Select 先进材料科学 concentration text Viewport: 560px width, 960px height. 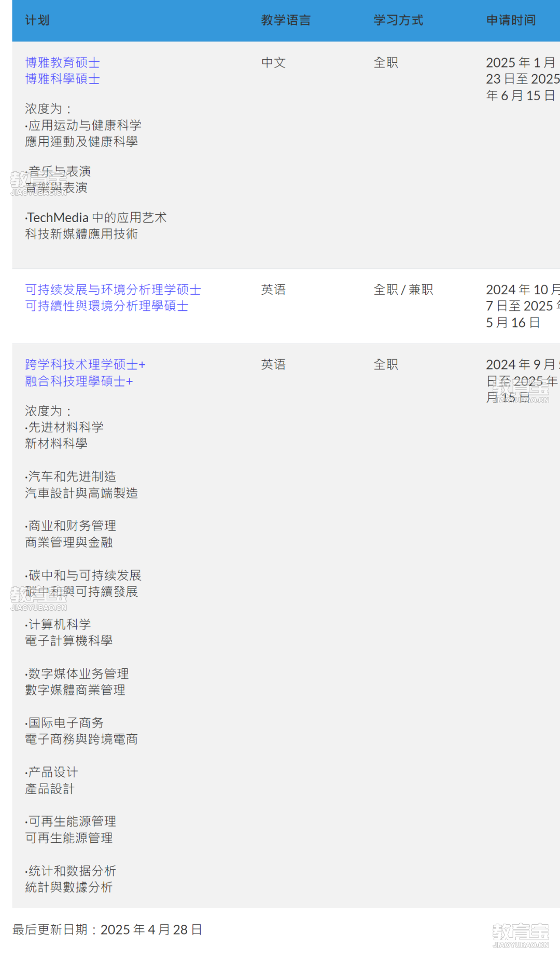tap(66, 428)
